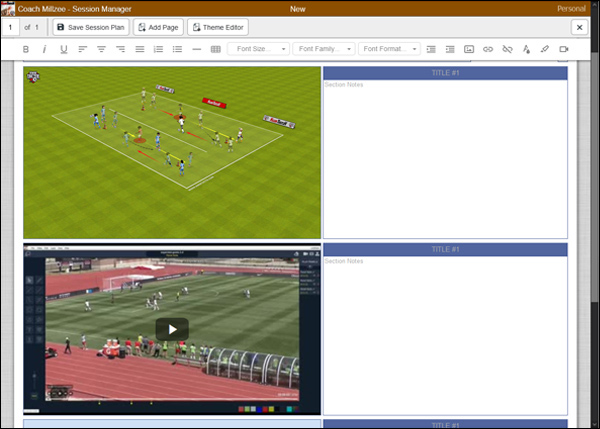
Task: Toggle bold formatting
Action: point(25,49)
